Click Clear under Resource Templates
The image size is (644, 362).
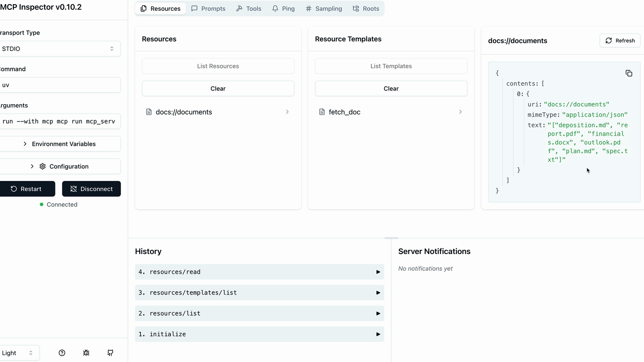pos(391,88)
